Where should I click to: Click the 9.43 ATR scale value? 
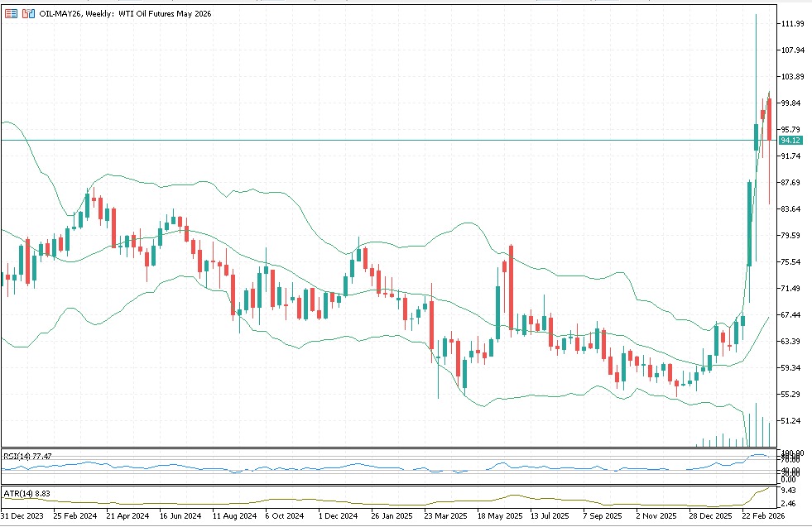point(790,490)
